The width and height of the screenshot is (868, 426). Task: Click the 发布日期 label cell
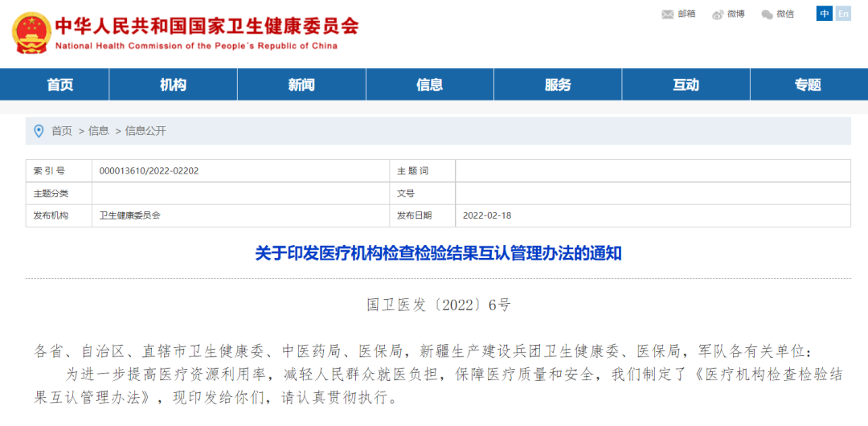tap(423, 215)
